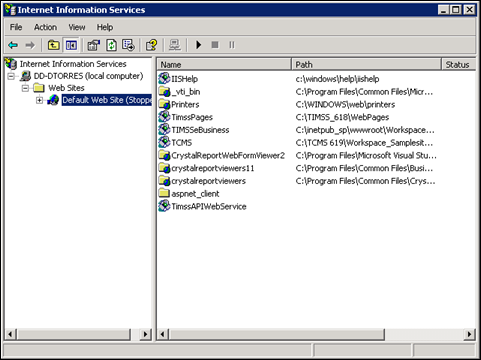This screenshot has width=481, height=360.
Task: Select the TIMSSeBusiness entry name
Action: (200, 130)
